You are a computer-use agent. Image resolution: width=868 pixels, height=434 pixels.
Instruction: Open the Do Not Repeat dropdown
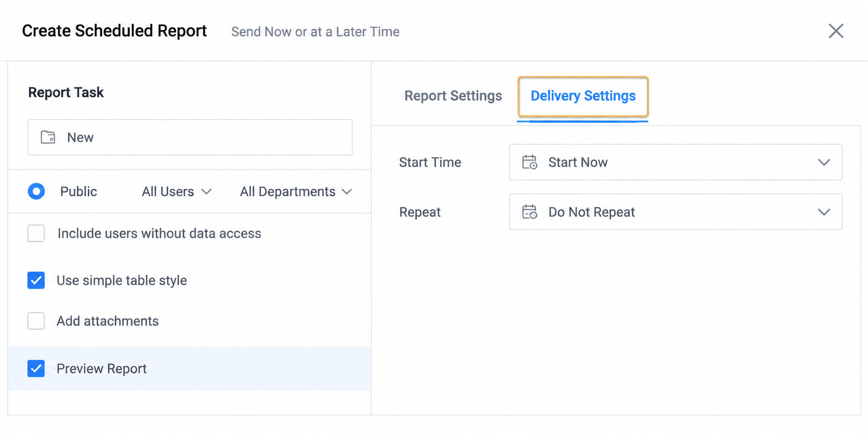[675, 212]
